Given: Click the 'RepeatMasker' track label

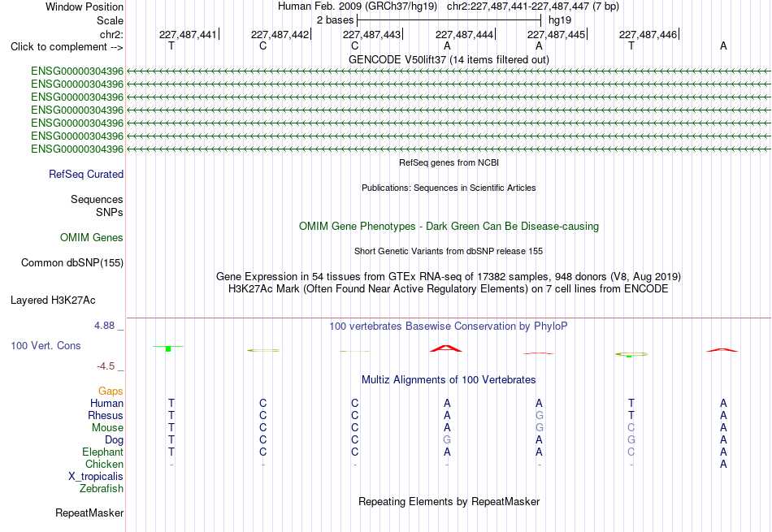Looking at the screenshot, I should pyautogui.click(x=89, y=513).
